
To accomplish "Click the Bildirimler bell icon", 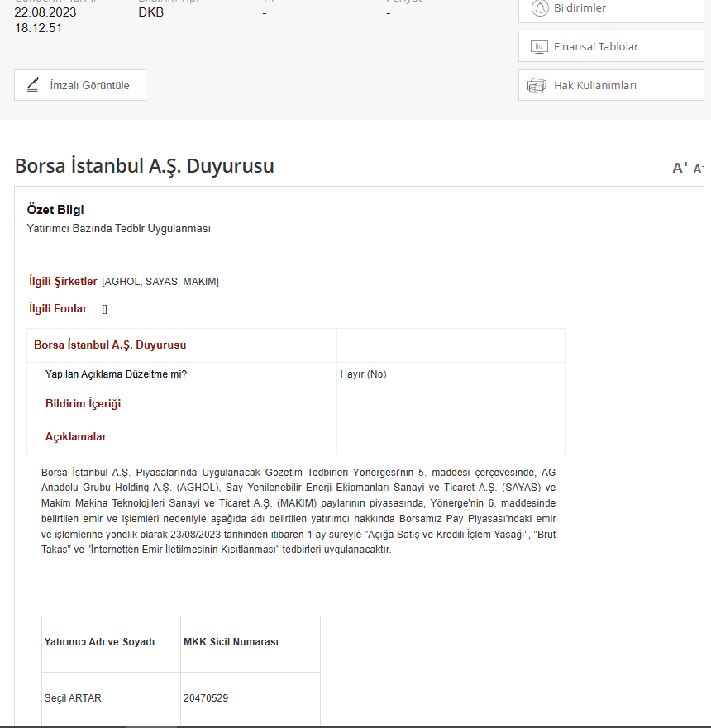I will 540,8.
